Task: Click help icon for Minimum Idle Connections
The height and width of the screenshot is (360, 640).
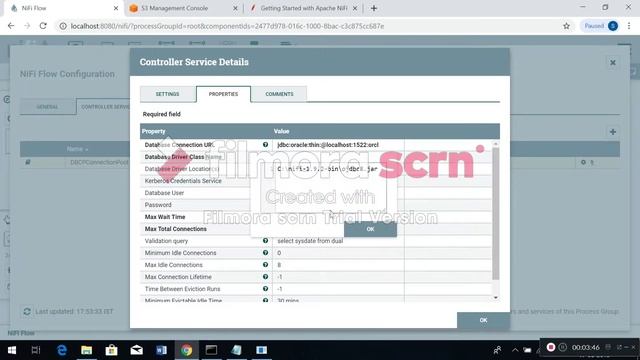Action: pyautogui.click(x=265, y=253)
